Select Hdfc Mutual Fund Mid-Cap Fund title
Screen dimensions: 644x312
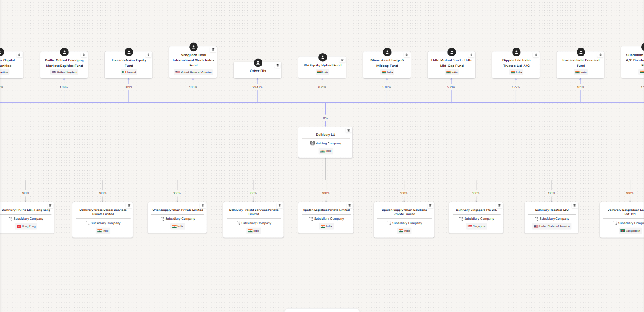pos(452,63)
